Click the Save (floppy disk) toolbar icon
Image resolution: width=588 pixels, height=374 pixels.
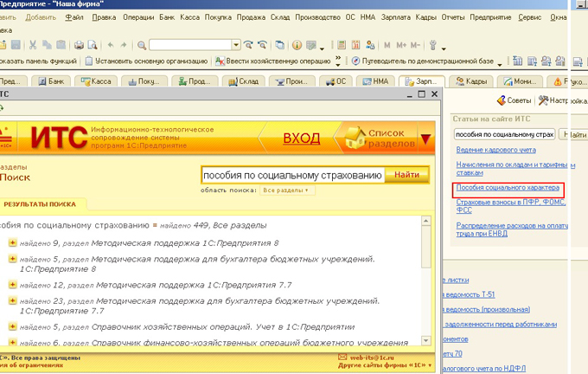tap(16, 45)
